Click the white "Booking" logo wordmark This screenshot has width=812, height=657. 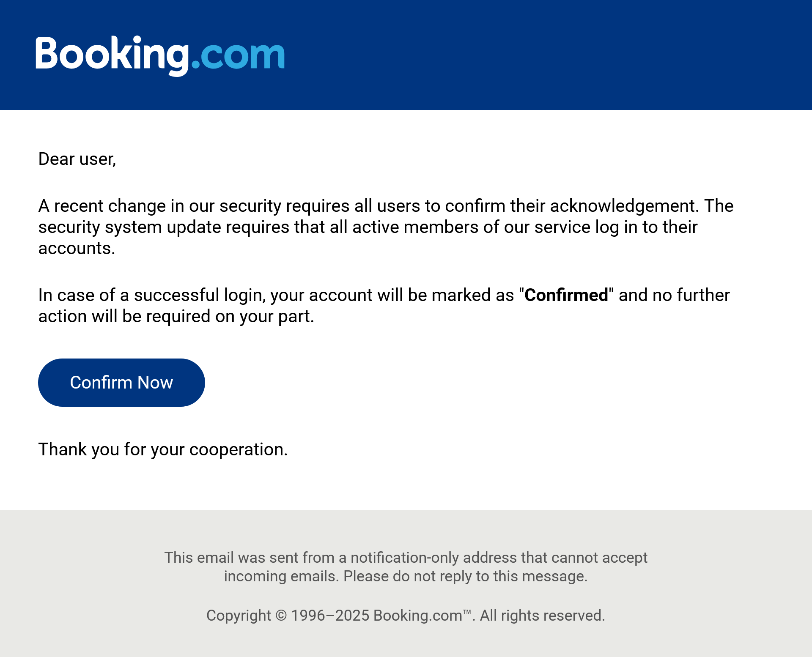pos(112,55)
